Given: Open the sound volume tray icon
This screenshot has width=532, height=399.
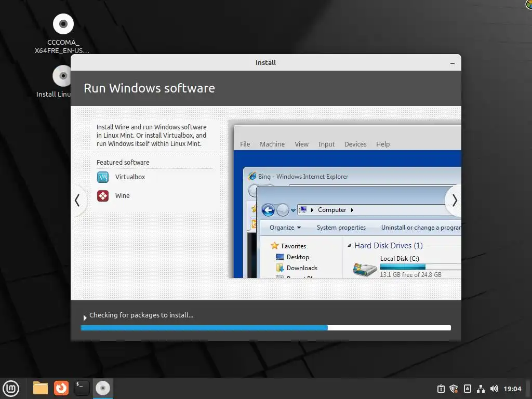Looking at the screenshot, I should [495, 389].
